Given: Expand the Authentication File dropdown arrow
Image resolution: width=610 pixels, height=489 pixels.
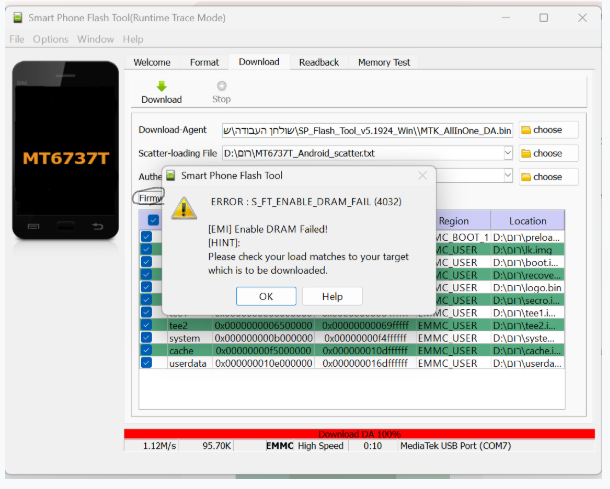Looking at the screenshot, I should (508, 176).
